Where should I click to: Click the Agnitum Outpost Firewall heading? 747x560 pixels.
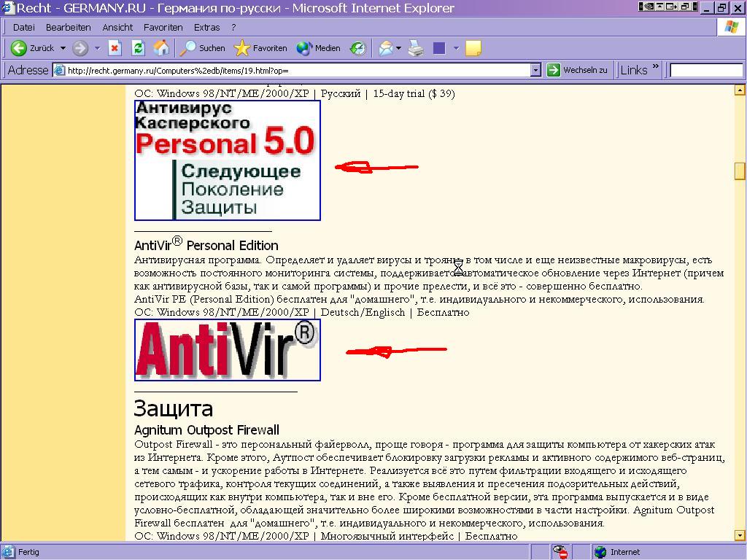(206, 430)
